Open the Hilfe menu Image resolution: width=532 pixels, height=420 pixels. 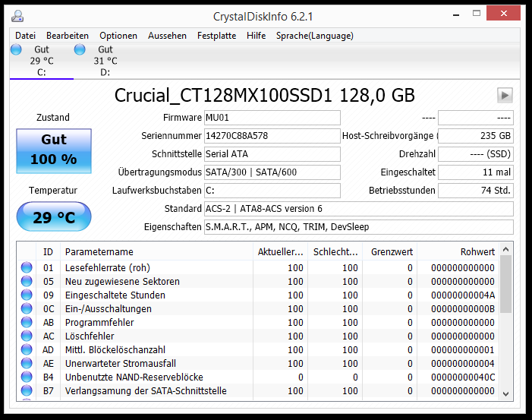point(257,36)
